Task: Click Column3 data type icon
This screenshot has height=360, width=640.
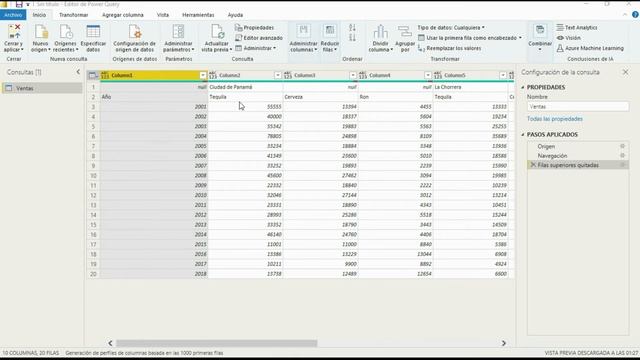Action: click(288, 75)
